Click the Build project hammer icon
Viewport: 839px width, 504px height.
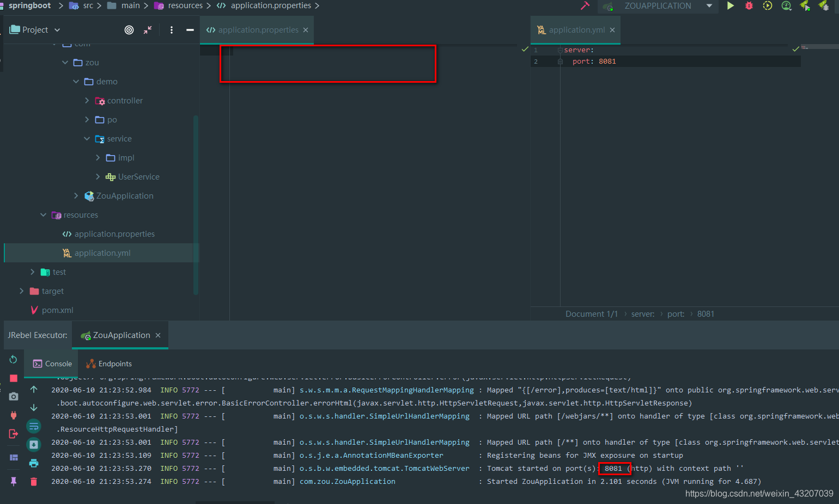tap(585, 6)
